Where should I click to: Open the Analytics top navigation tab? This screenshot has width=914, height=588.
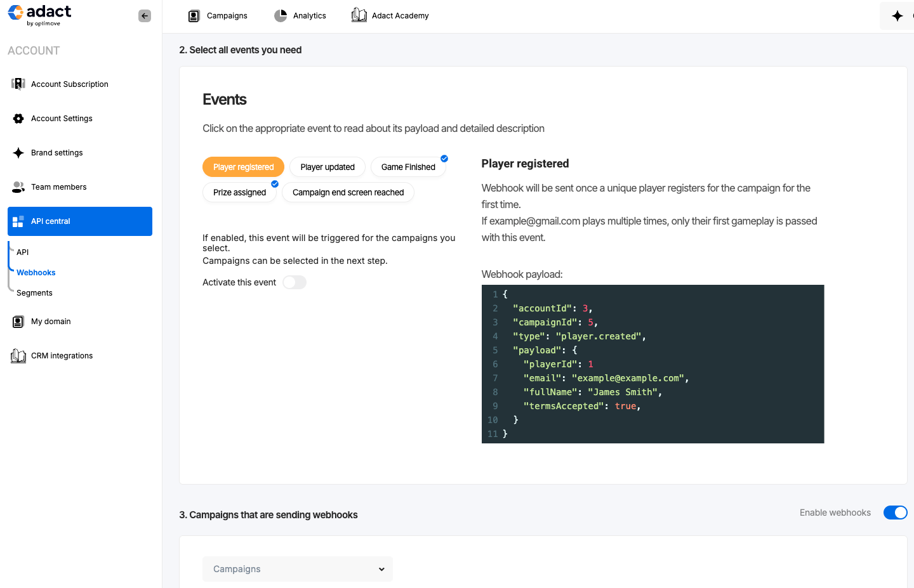[300, 16]
